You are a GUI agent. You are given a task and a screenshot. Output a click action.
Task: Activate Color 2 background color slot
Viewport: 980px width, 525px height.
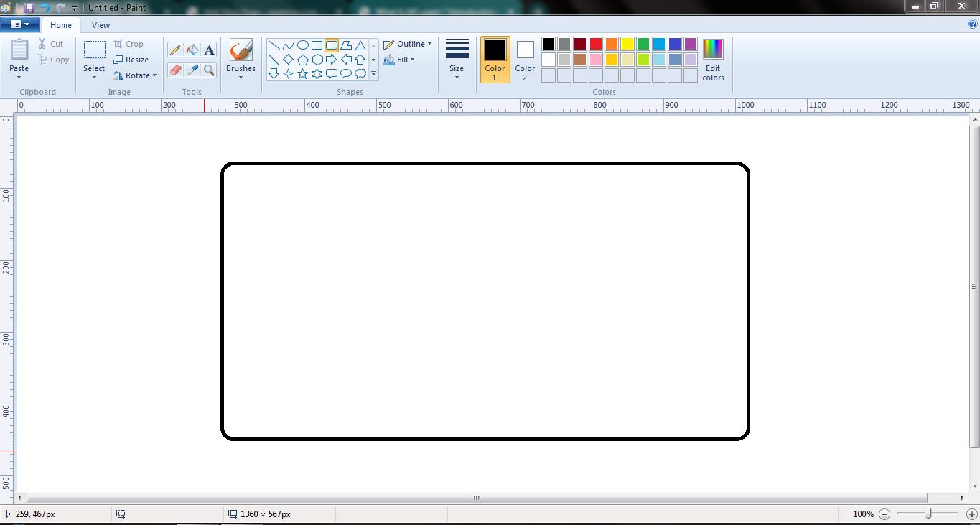[525, 60]
